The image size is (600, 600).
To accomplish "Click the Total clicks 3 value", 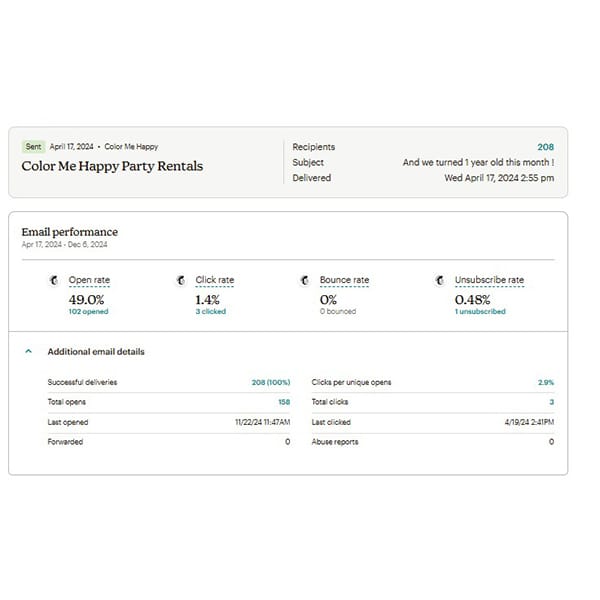I will [551, 402].
